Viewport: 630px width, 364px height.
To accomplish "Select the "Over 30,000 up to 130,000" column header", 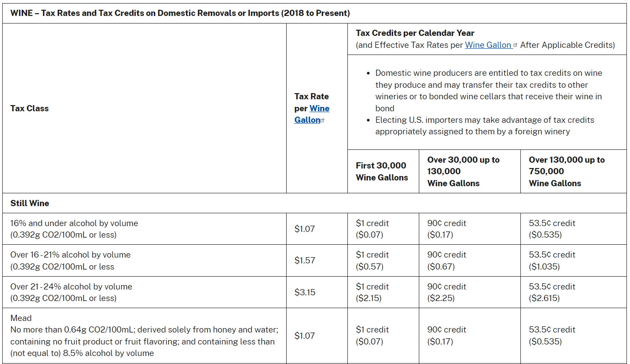I will pyautogui.click(x=463, y=171).
